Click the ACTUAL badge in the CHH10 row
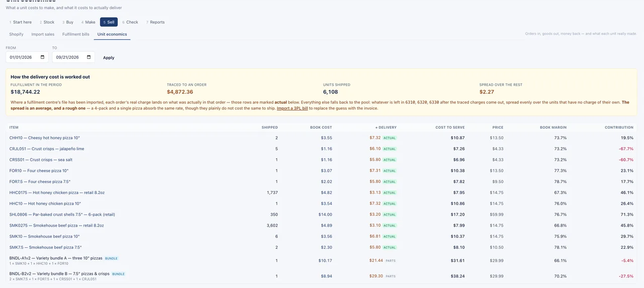 pos(389,138)
